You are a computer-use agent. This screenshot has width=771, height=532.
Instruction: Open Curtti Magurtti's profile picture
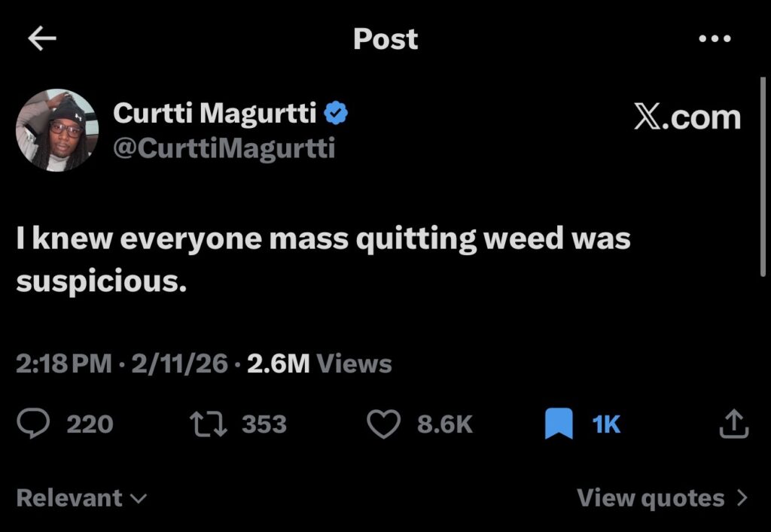point(57,129)
